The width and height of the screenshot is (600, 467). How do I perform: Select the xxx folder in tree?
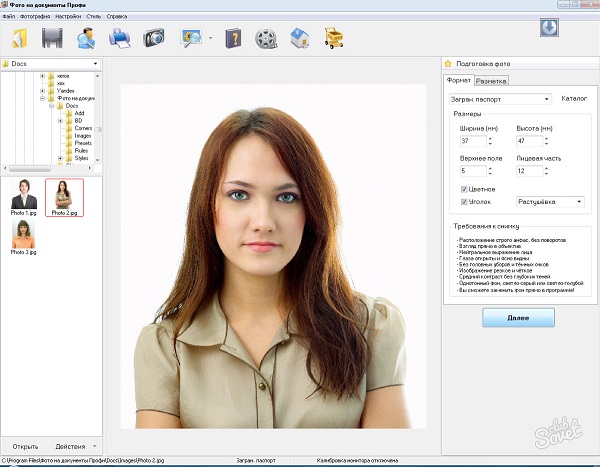(56, 83)
